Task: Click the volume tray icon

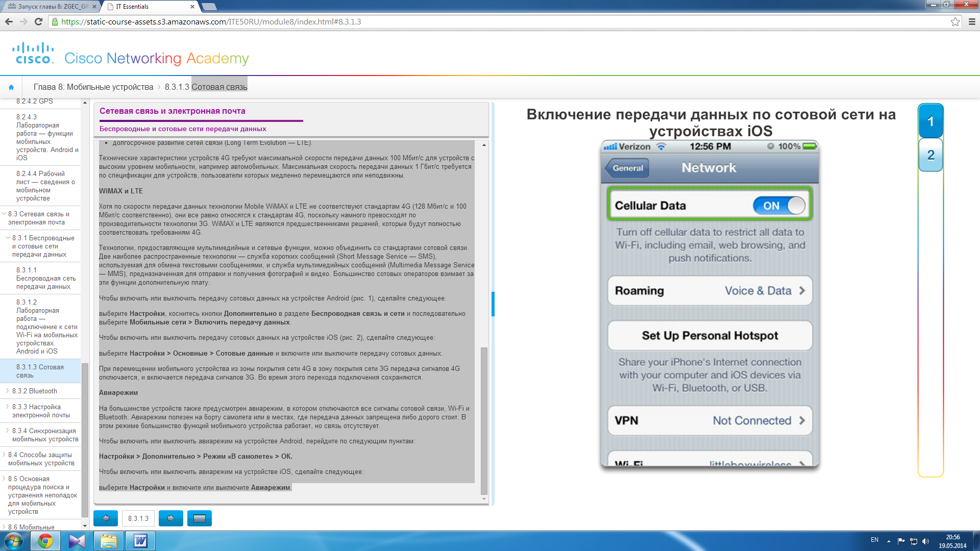Action: point(926,541)
